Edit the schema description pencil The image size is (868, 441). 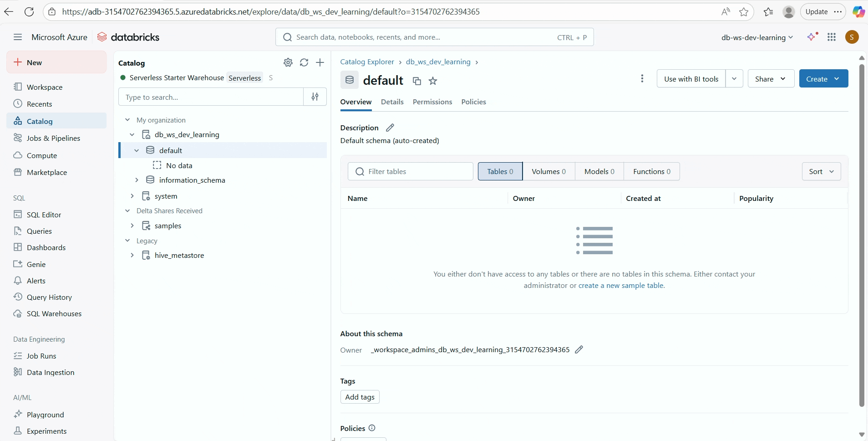click(390, 128)
